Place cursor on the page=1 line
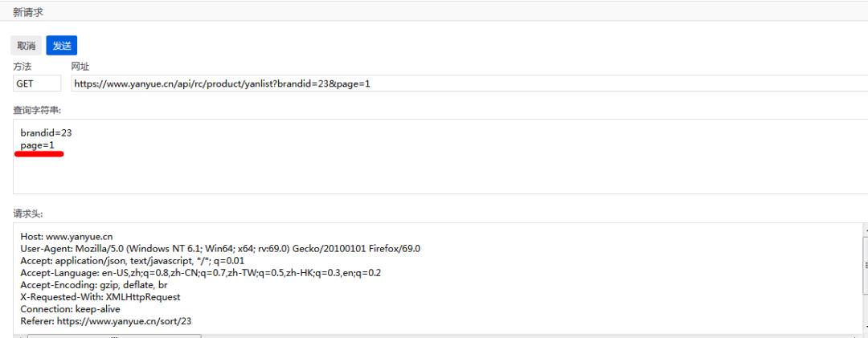Image resolution: width=868 pixels, height=338 pixels. tap(38, 145)
